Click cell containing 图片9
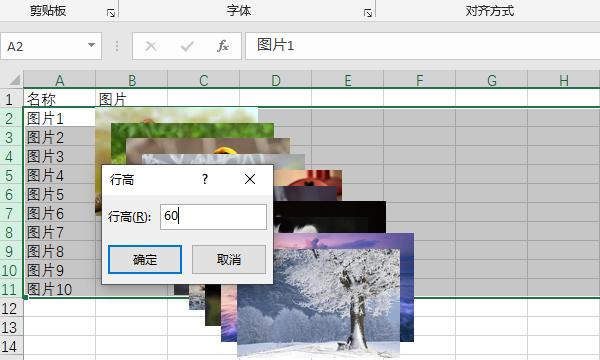This screenshot has height=360, width=600. point(59,270)
